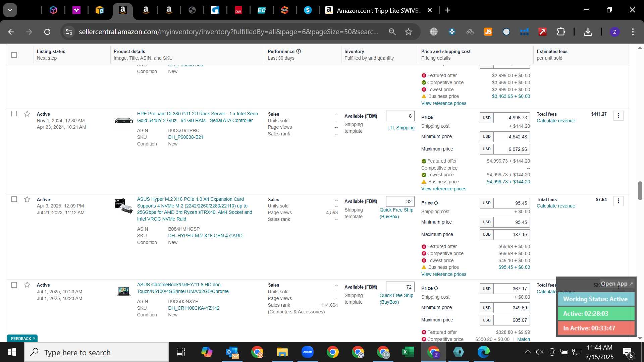Open Performance info icon in header
Screen dimensions: 644x362
(x=299, y=51)
